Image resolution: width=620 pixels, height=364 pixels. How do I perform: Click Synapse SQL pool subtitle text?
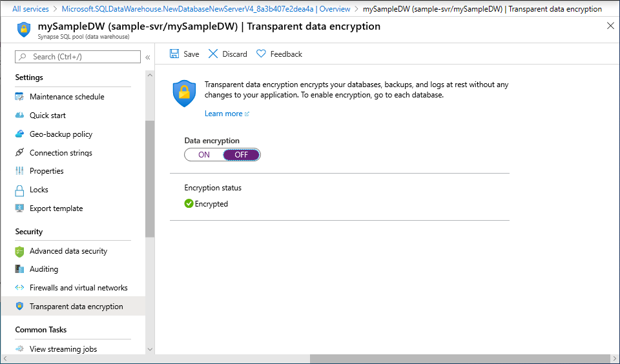point(83,37)
